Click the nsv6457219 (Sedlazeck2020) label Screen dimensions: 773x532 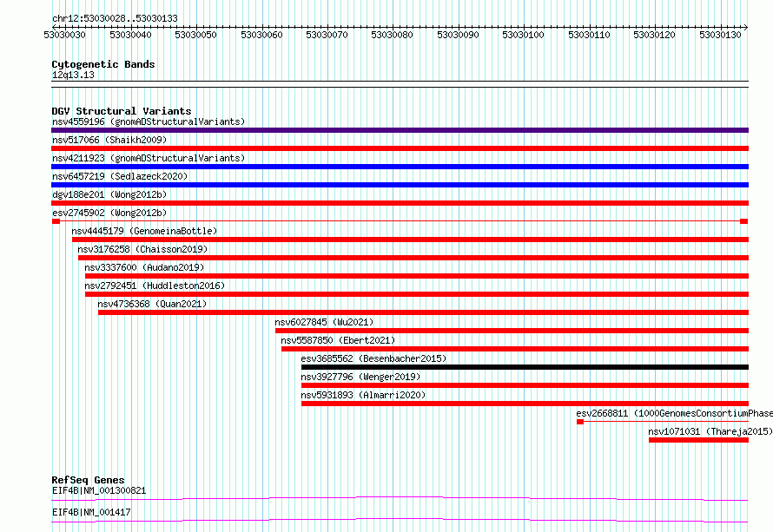pyautogui.click(x=120, y=176)
